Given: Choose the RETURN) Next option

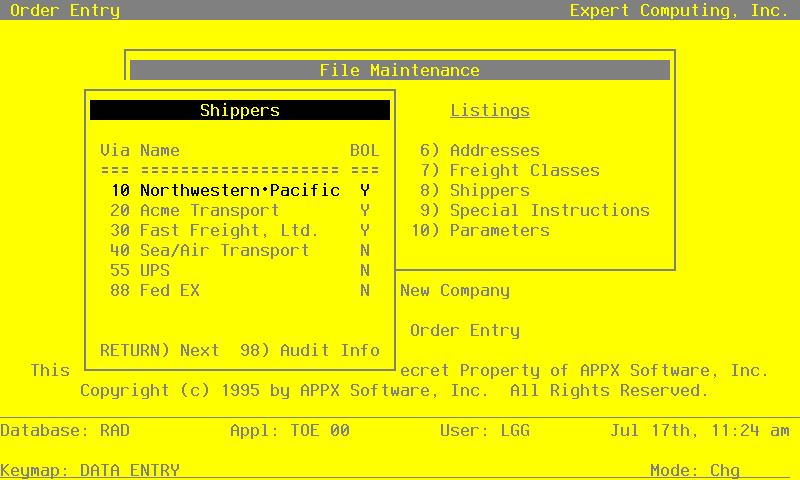Looking at the screenshot, I should click(160, 350).
